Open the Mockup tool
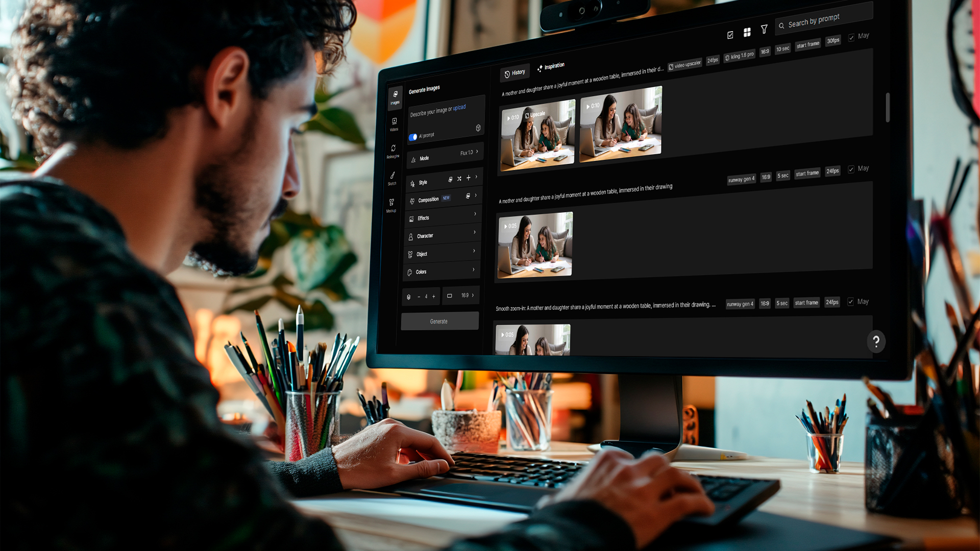 click(391, 205)
